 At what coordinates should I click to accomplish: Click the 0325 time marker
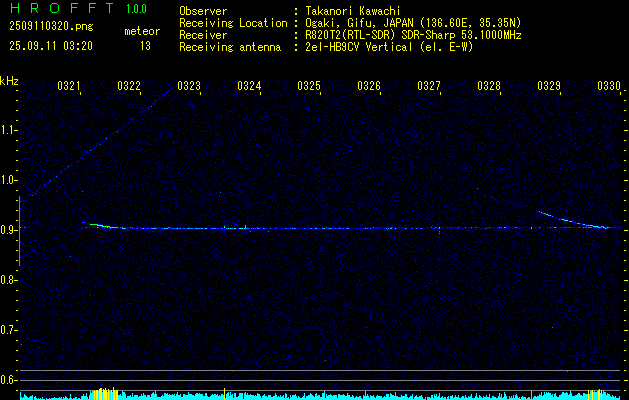[309, 85]
